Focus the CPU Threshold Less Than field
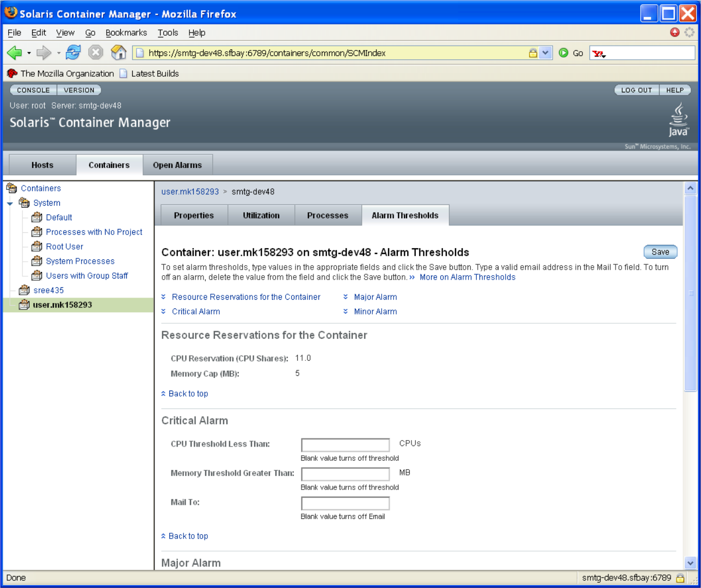This screenshot has width=701, height=588. [x=346, y=445]
